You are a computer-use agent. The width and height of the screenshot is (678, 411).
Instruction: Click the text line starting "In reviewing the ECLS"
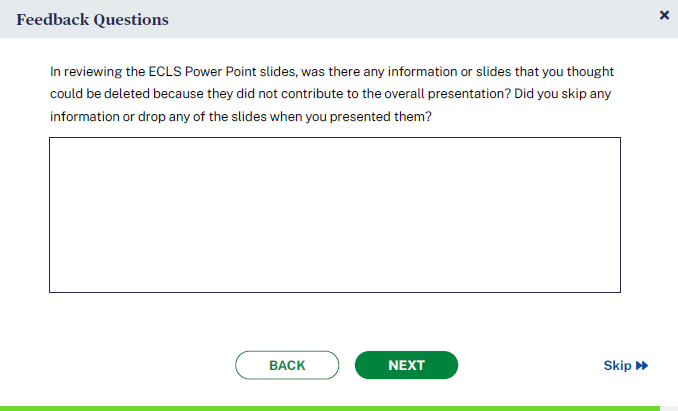[x=330, y=73]
